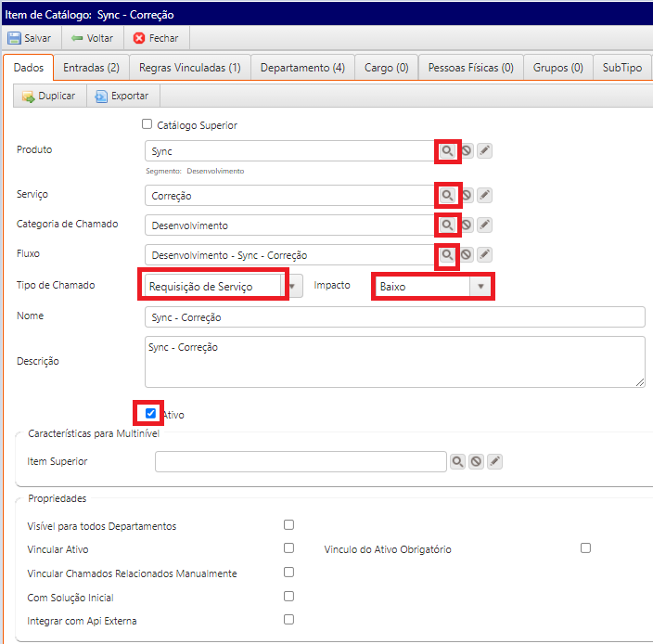Click the search magnifier beside Produto field
This screenshot has height=644, width=653.
coord(447,150)
